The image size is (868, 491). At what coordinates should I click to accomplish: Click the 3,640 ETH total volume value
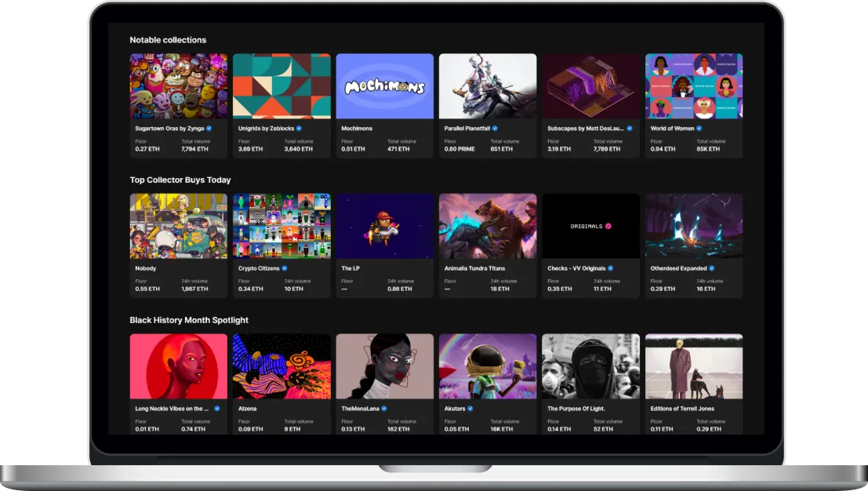click(x=299, y=149)
